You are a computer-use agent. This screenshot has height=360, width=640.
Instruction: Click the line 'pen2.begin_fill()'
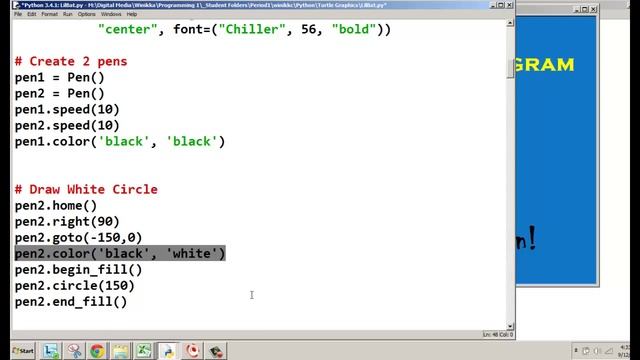point(78,270)
